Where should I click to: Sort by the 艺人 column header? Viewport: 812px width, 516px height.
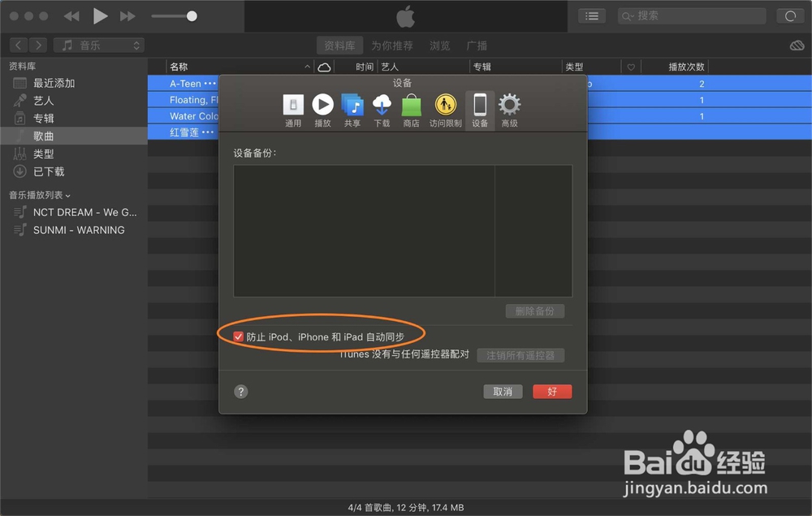[424, 67]
